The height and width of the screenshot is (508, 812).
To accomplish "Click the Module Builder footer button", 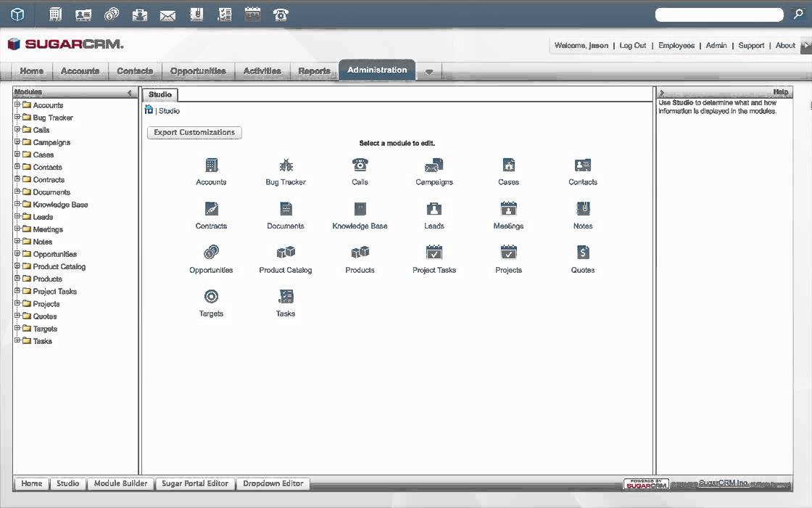I will click(x=120, y=483).
